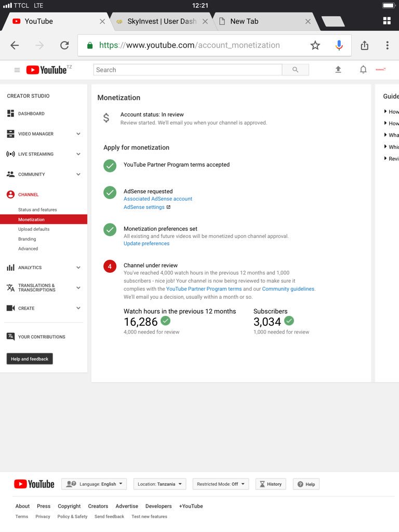Open Upload defaults settings
Viewport: 399px width, 532px height.
(34, 229)
